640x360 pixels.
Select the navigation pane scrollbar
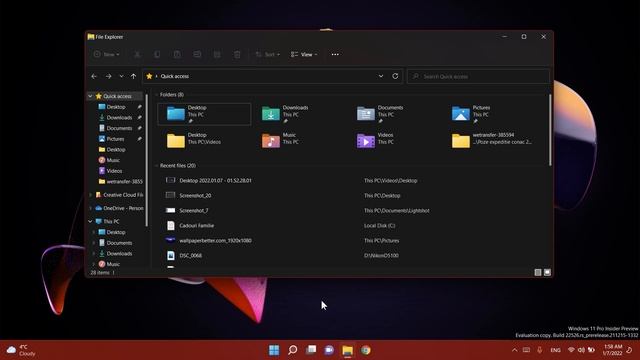coord(147,160)
